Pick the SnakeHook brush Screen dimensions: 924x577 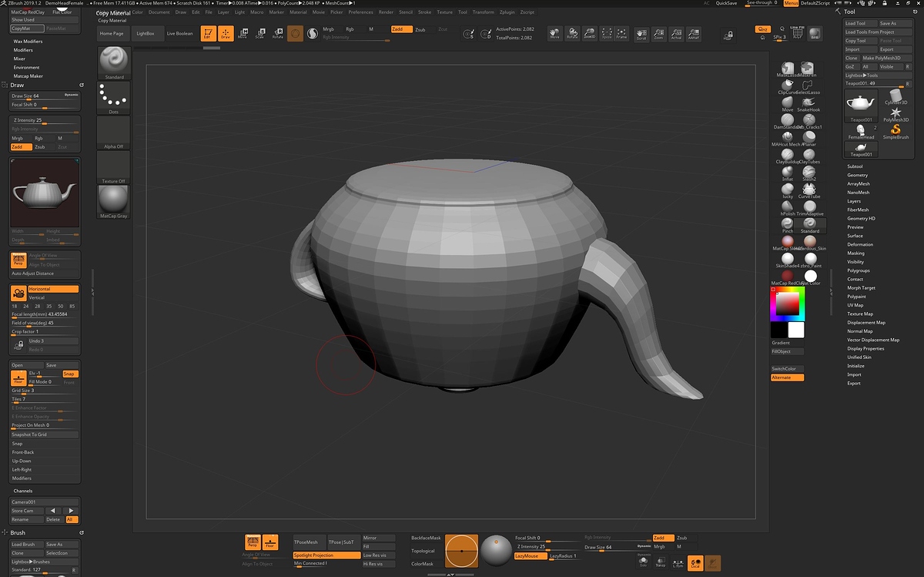(808, 104)
